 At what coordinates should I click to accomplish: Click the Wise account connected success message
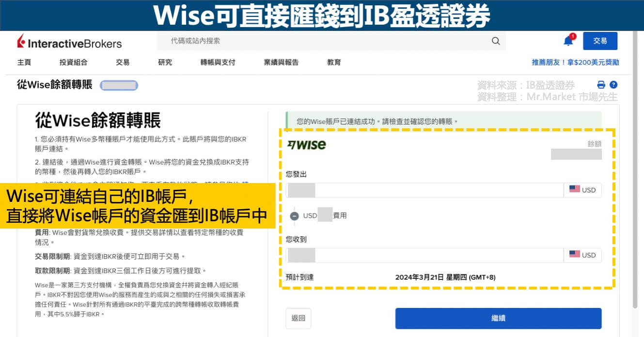pyautogui.click(x=444, y=122)
